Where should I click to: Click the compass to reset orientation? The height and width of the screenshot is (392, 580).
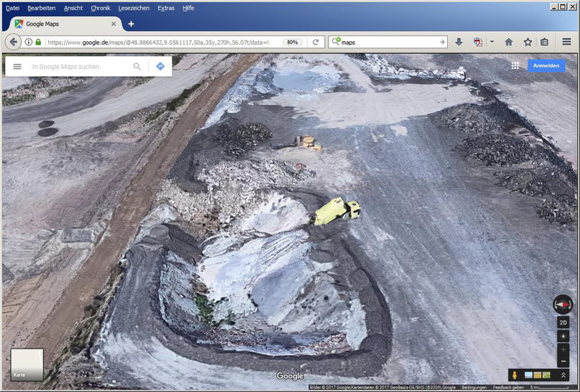[563, 304]
